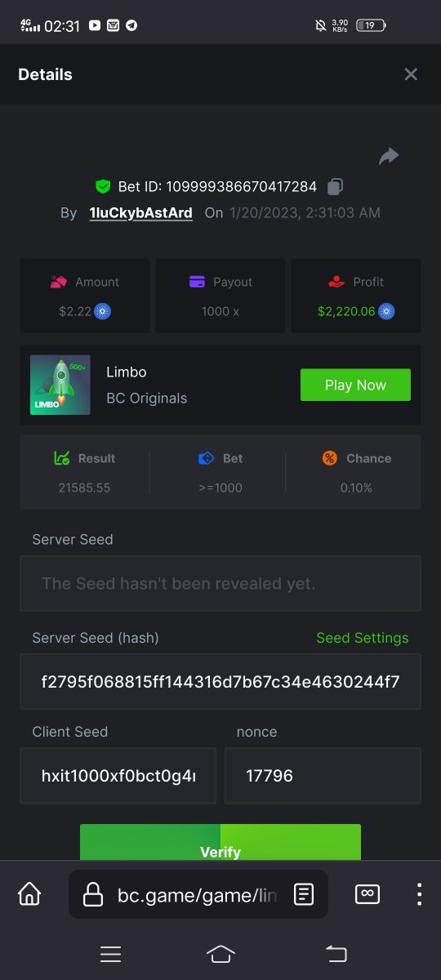Open the browser tabs switcher
Screen dimensions: 441x980
pos(367,894)
